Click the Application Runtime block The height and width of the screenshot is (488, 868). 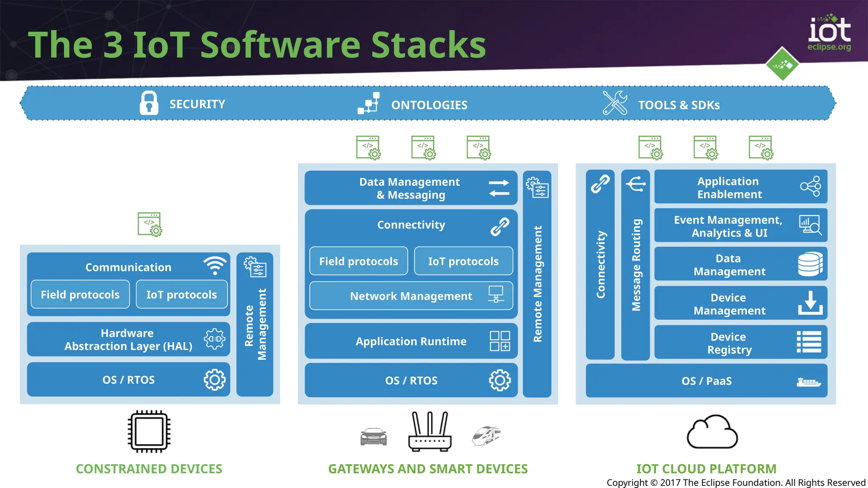pyautogui.click(x=411, y=341)
